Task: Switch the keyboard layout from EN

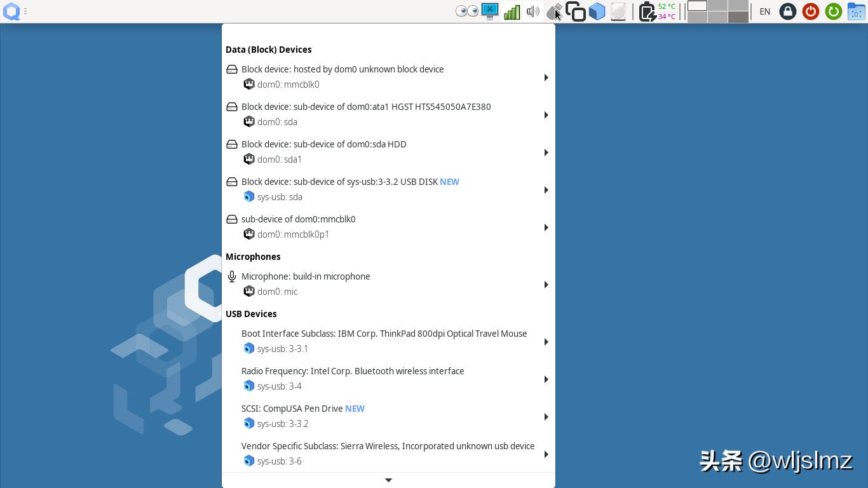Action: (764, 11)
